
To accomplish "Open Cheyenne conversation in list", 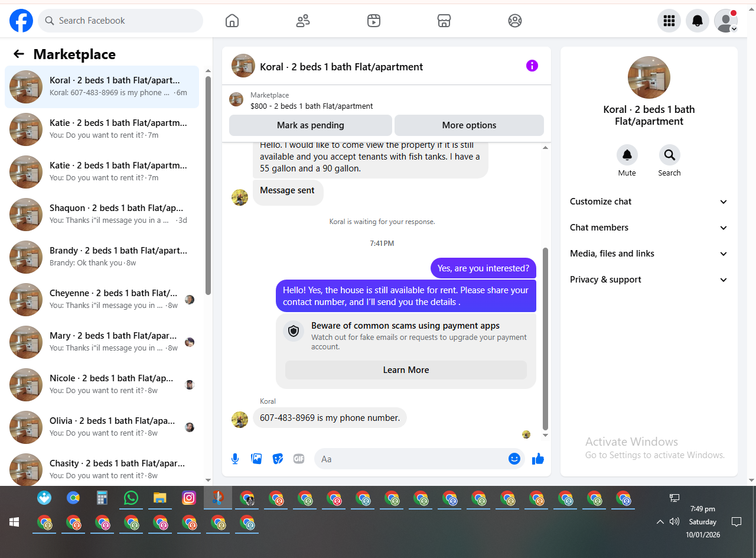I will [102, 300].
